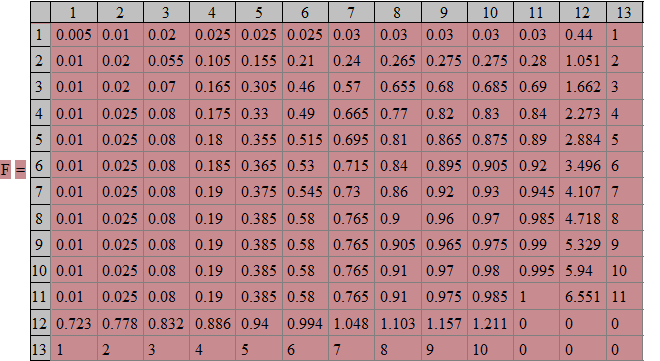The image size is (660, 361).
Task: Click the gray row header 12
Action: click(40, 323)
